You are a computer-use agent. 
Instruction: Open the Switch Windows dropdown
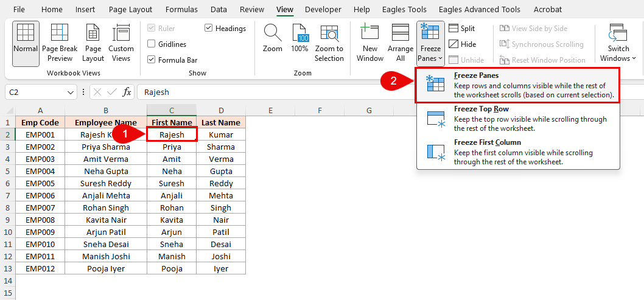(x=618, y=43)
